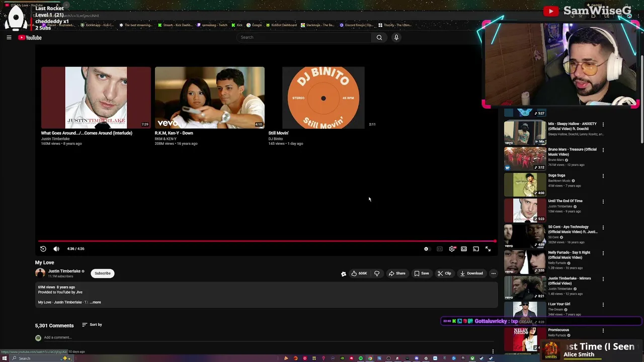Dislike the My Love video
644x362 pixels.
[x=377, y=274]
